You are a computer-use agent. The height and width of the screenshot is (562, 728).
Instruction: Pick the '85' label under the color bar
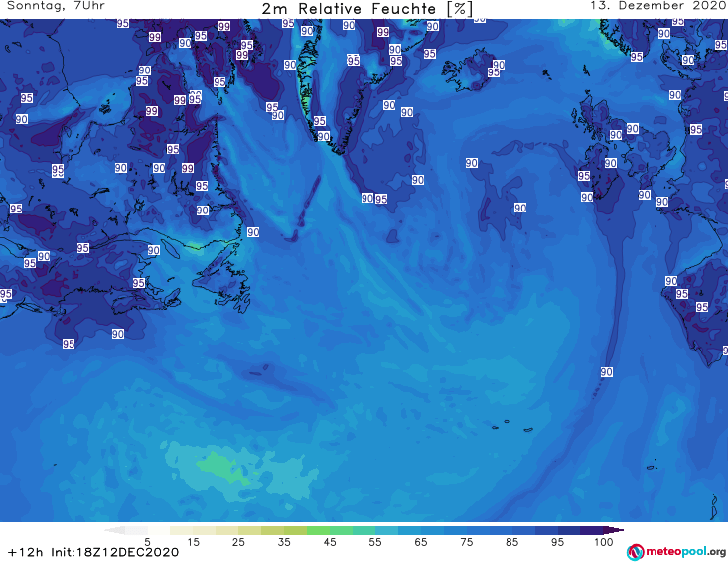[512, 541]
